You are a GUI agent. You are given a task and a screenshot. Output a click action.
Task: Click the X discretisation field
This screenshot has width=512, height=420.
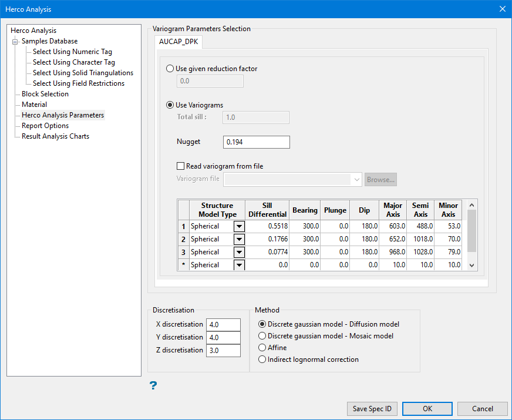pyautogui.click(x=223, y=325)
